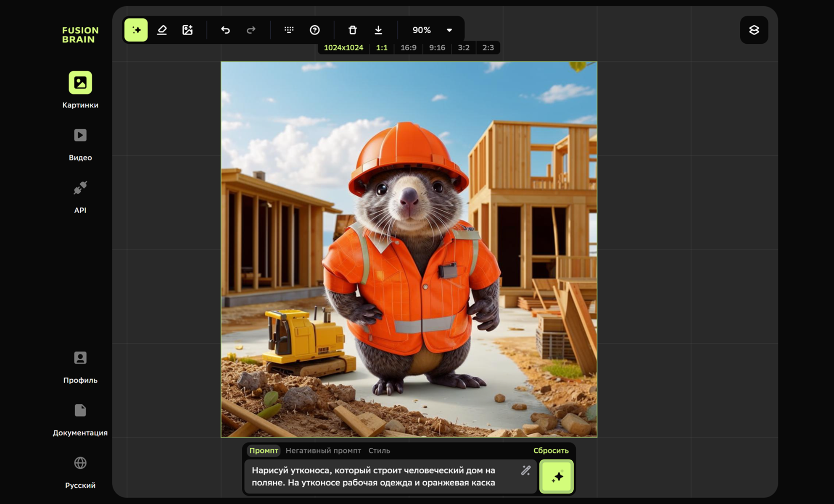834x504 pixels.
Task: Download the generated image
Action: point(378,30)
